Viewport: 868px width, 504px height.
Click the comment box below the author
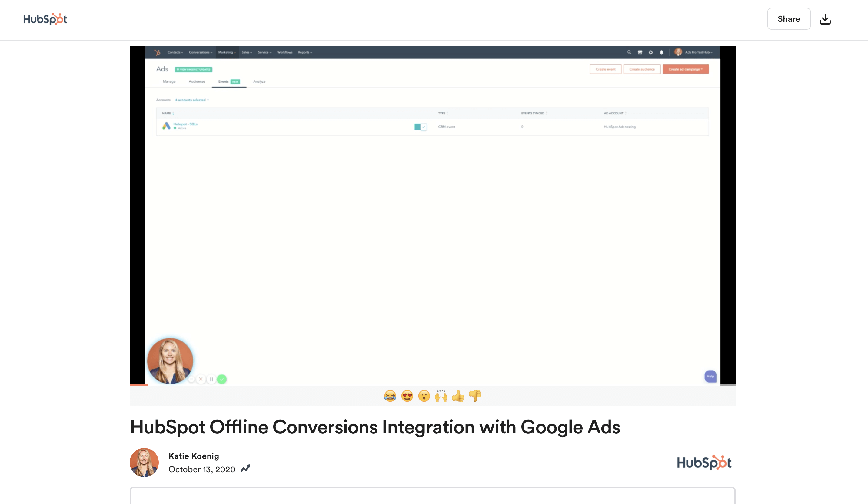click(x=433, y=496)
